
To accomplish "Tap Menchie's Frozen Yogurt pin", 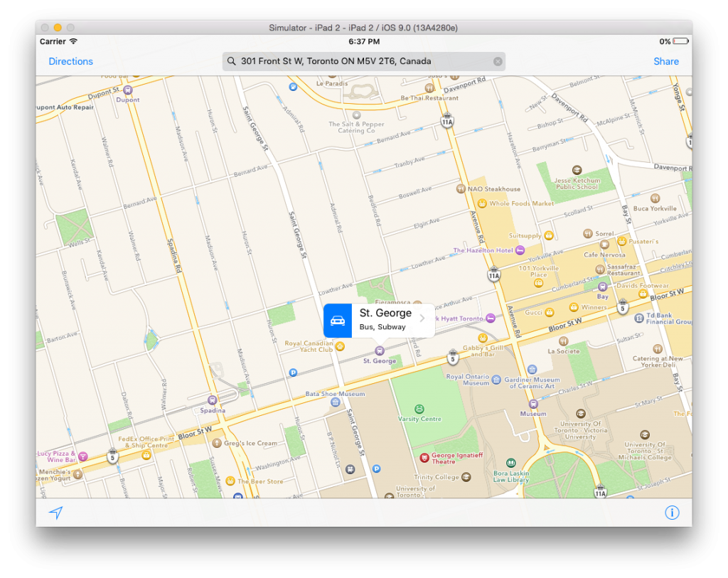I will (x=77, y=474).
